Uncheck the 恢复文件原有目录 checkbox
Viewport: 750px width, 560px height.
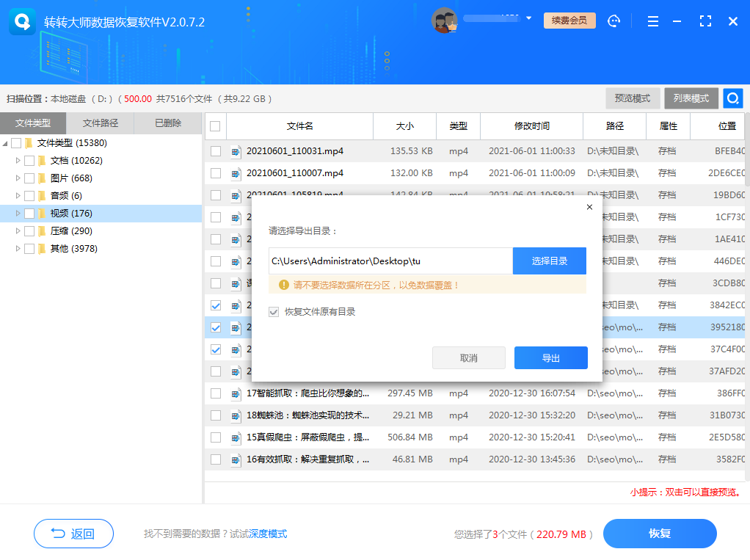[x=274, y=312]
